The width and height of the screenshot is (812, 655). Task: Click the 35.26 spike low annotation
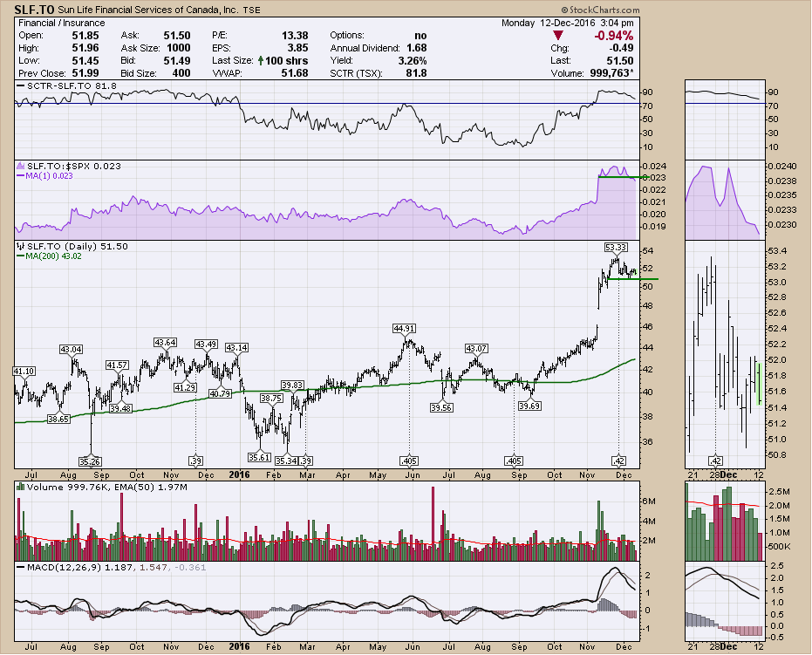point(90,461)
